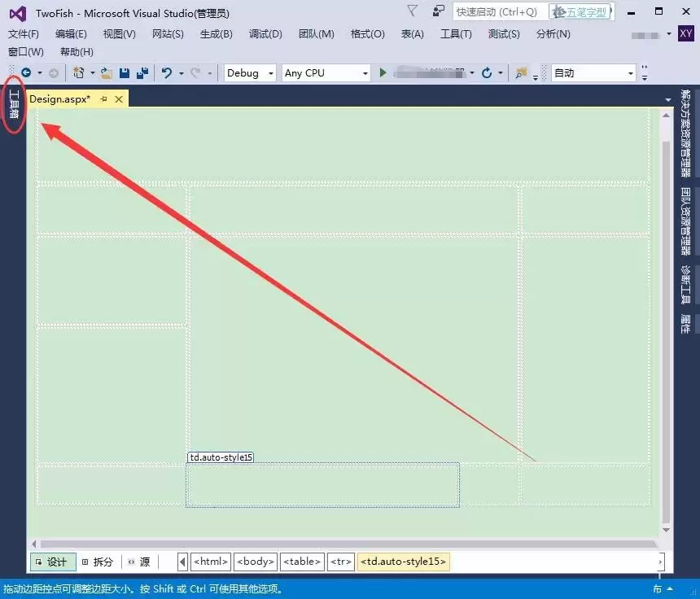Click the Find in Files toolbar icon
Viewport: 700px width, 599px height.
click(519, 73)
